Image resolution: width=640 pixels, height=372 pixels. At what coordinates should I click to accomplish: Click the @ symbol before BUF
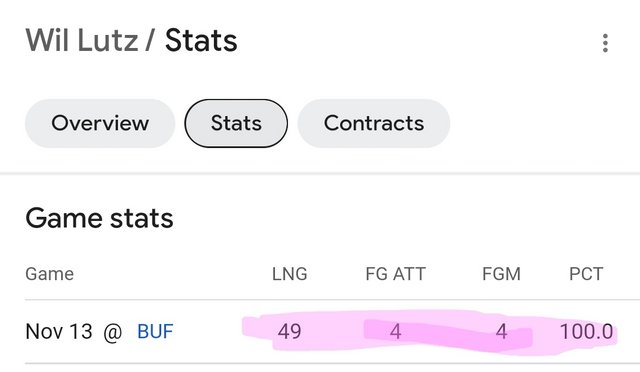tap(113, 332)
